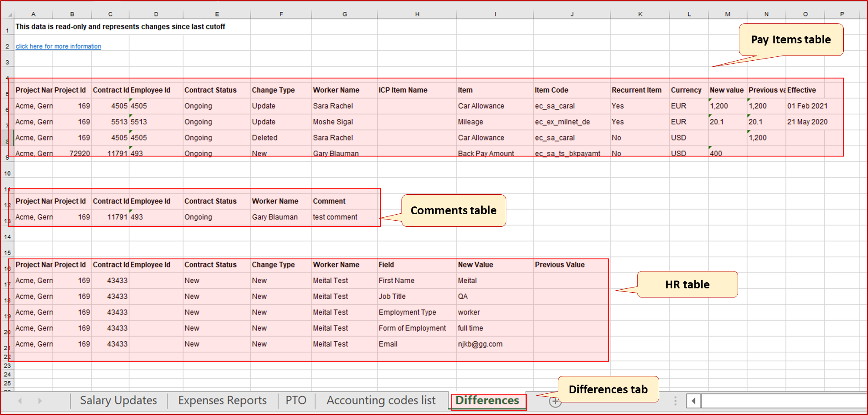868x415 pixels.
Task: Click the New sheet plus button
Action: [555, 402]
